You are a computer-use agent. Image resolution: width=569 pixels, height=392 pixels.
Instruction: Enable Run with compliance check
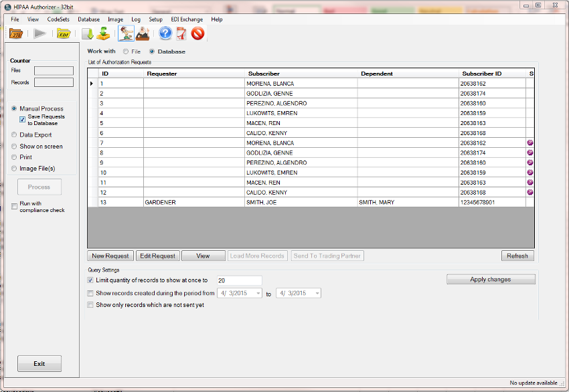click(15, 207)
